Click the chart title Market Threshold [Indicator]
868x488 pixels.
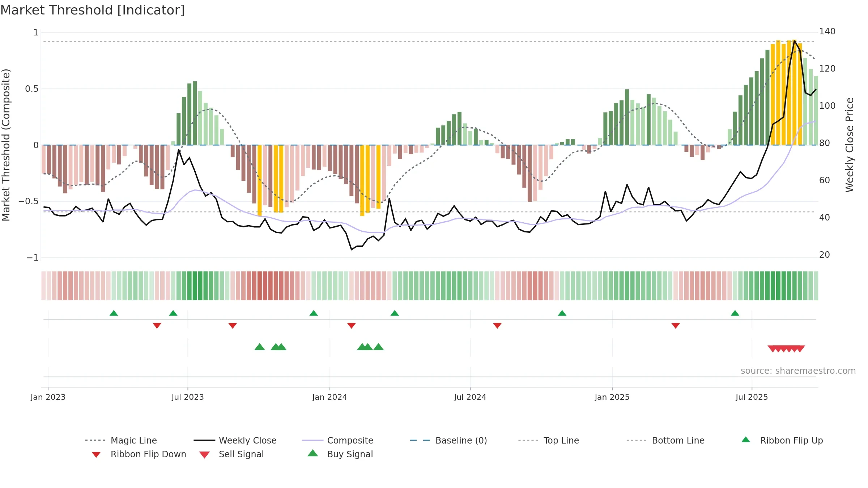click(93, 10)
